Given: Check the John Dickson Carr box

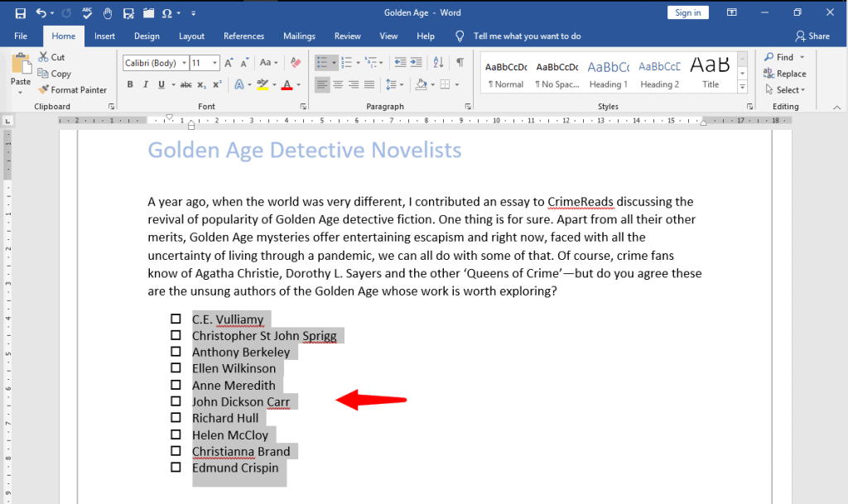Looking at the screenshot, I should coord(176,401).
